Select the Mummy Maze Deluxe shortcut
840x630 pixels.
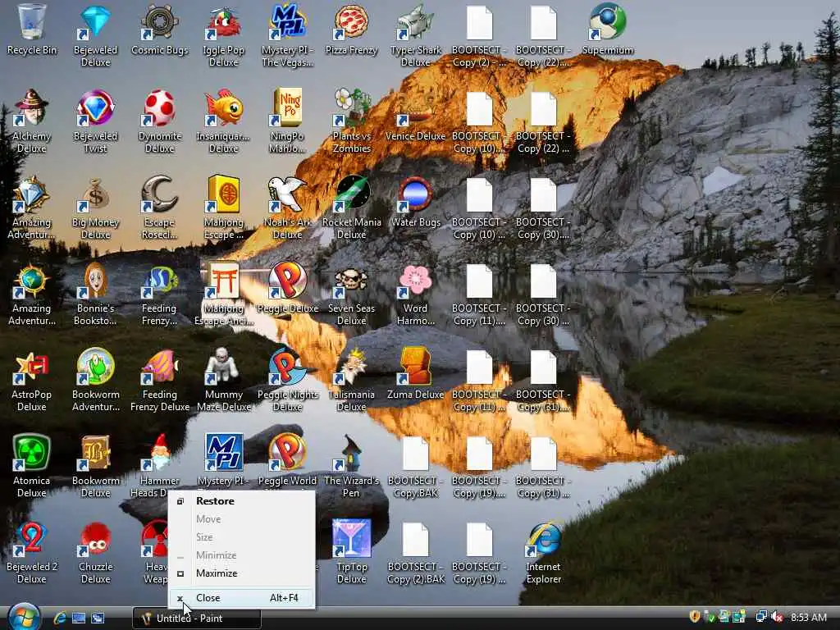(223, 381)
